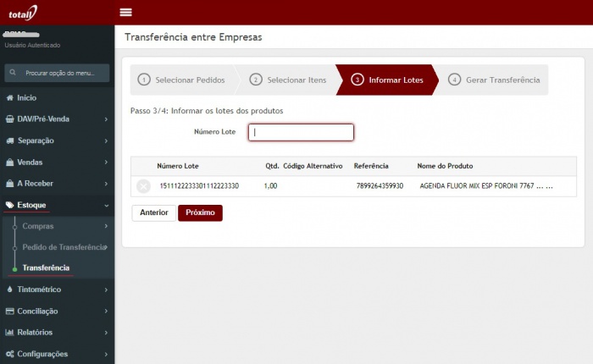Click the Procurar opção do menu search box
This screenshot has height=364, width=593.
pos(57,73)
